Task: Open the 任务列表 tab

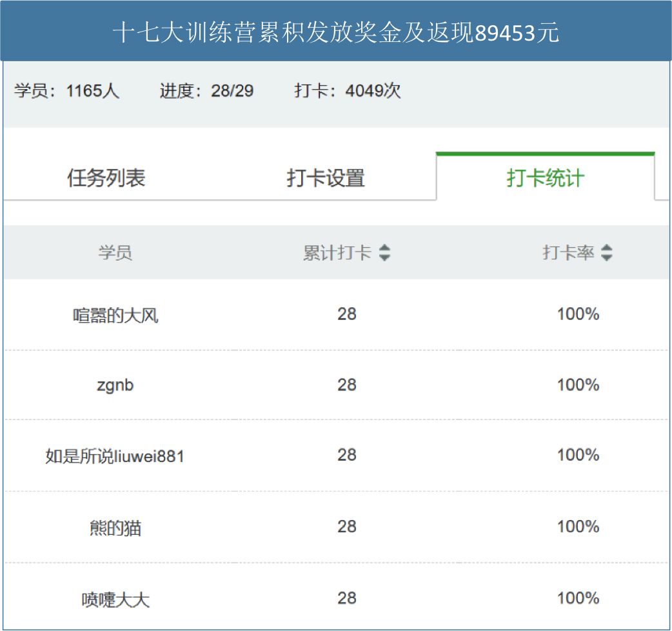Action: (106, 177)
